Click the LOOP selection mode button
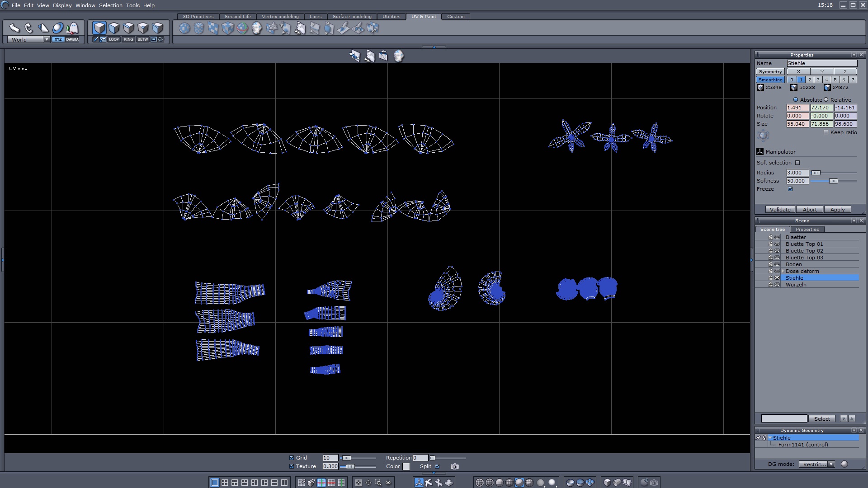The height and width of the screenshot is (488, 868). [114, 39]
